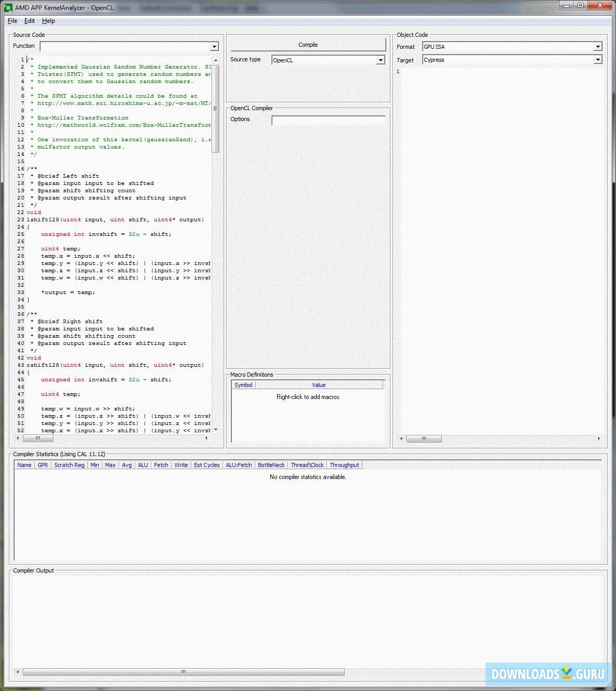Click the BottleNeck column header
This screenshot has height=691, width=616.
point(271,465)
